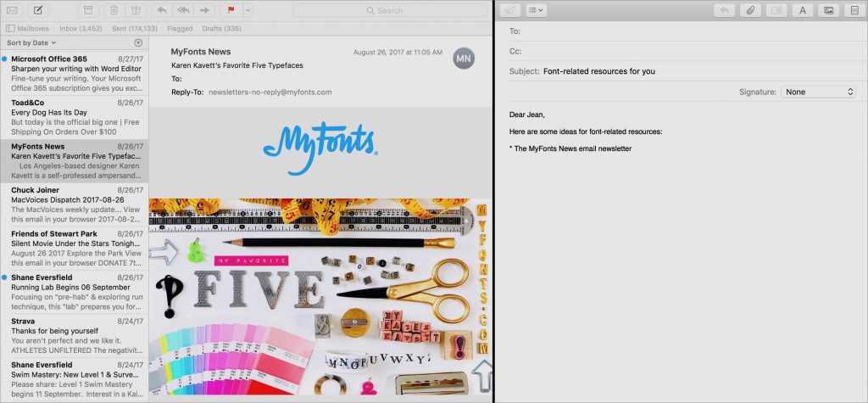868x403 pixels.
Task: Open the header fields list dropdown
Action: 536,10
